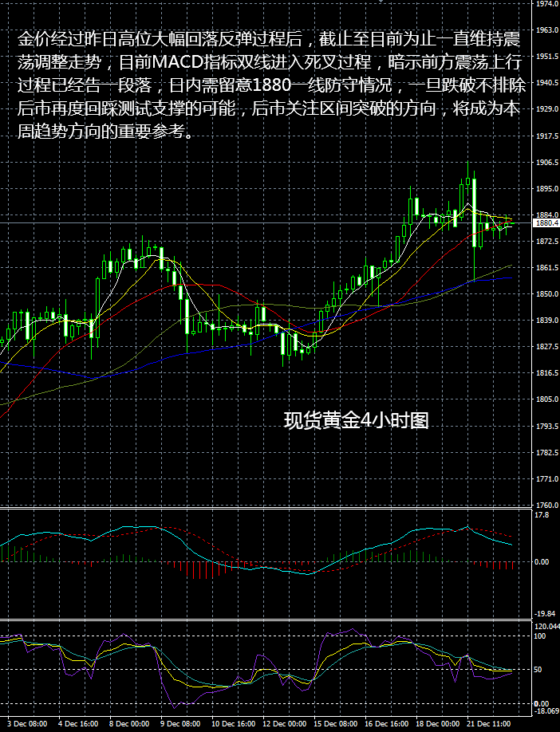Click the 1805.0 price axis label
The height and width of the screenshot is (732, 560).
547,399
